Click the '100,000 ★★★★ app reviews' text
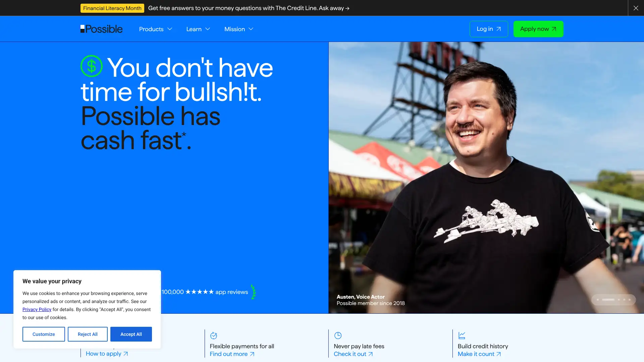Image resolution: width=644 pixels, height=362 pixels. pyautogui.click(x=205, y=292)
